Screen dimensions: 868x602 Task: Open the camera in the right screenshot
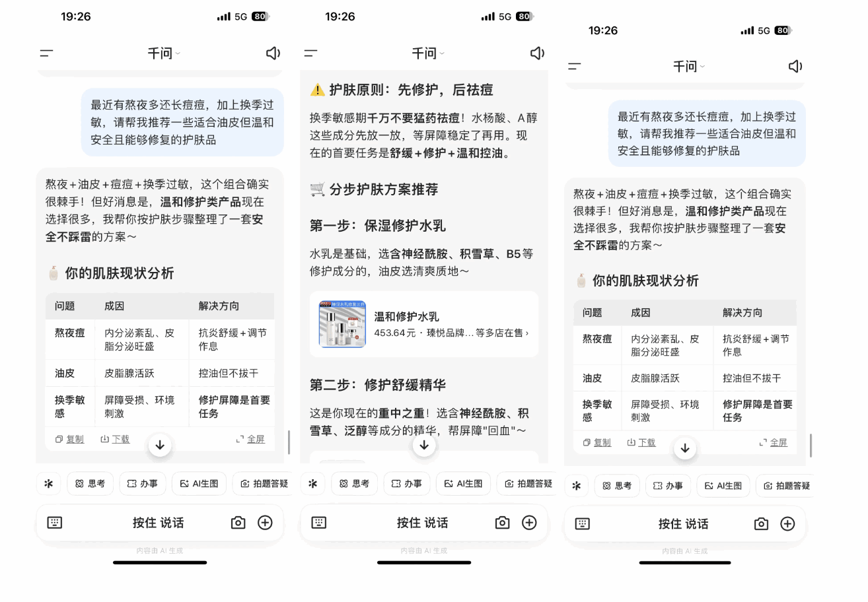761,524
